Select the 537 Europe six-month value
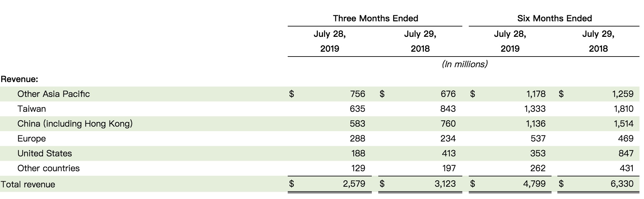The width and height of the screenshot is (644, 199). pos(538,139)
